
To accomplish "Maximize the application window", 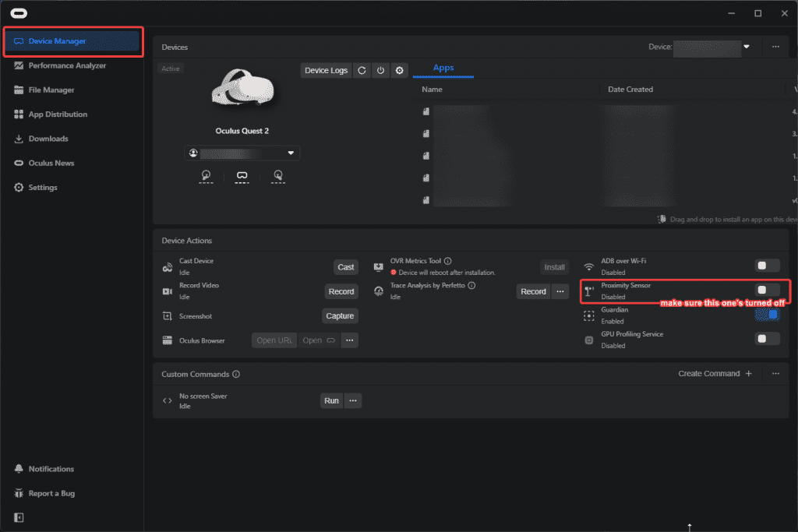I will 757,13.
